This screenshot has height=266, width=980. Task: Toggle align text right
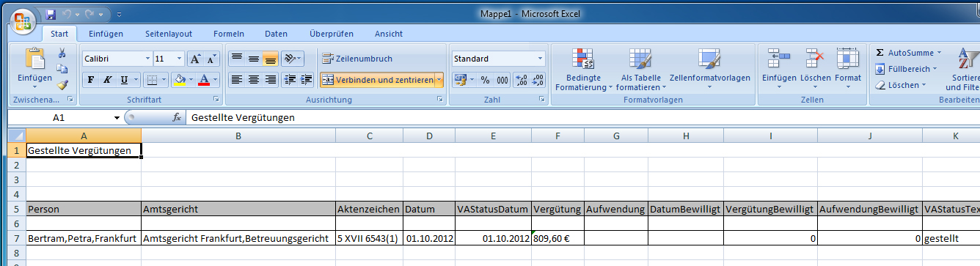point(270,80)
